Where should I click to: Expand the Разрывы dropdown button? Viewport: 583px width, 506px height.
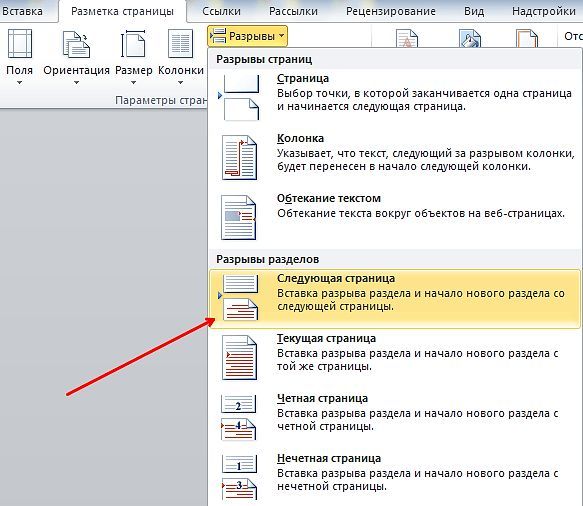(x=247, y=36)
